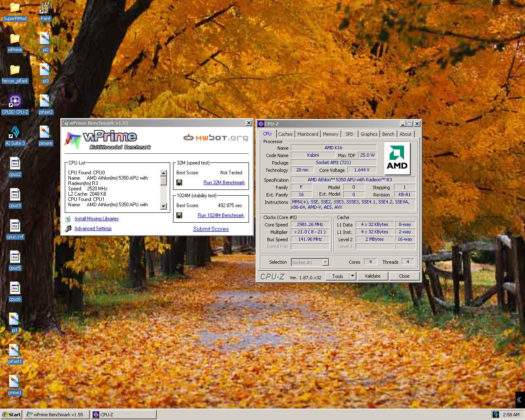
Task: Open the SPD tab in CPU-Z
Action: [x=349, y=134]
